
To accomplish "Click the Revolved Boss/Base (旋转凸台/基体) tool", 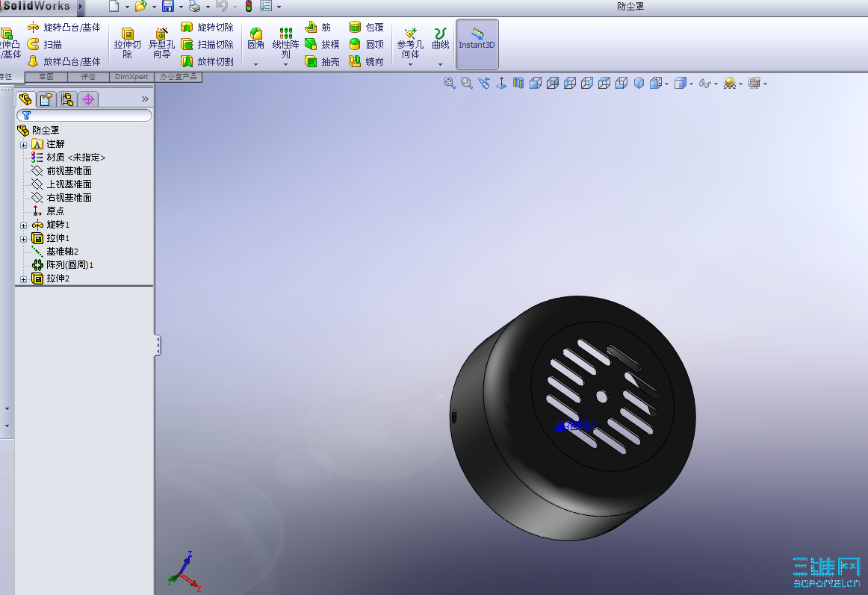I will click(x=64, y=27).
